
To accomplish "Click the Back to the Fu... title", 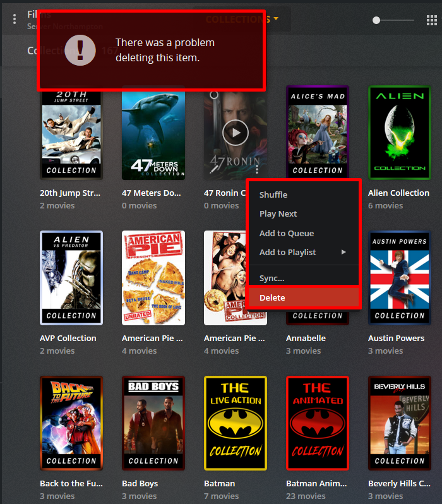I will pos(71,483).
